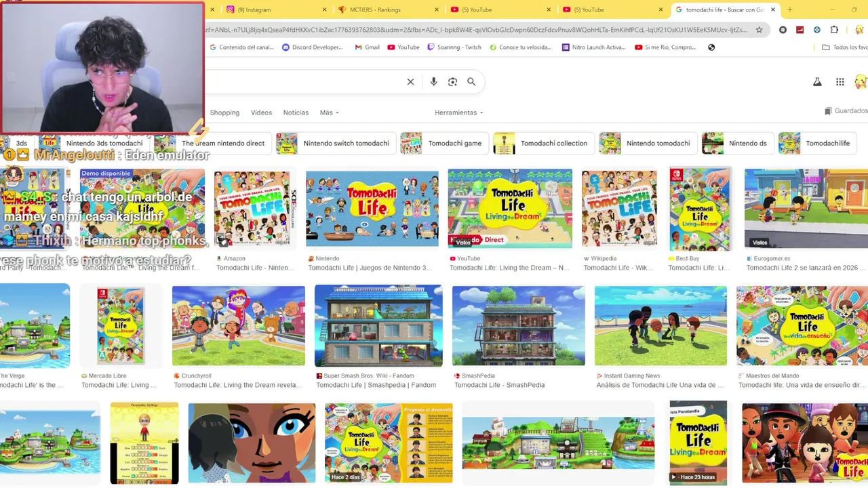Filter by Nintendo tomodachi chip

click(x=647, y=143)
